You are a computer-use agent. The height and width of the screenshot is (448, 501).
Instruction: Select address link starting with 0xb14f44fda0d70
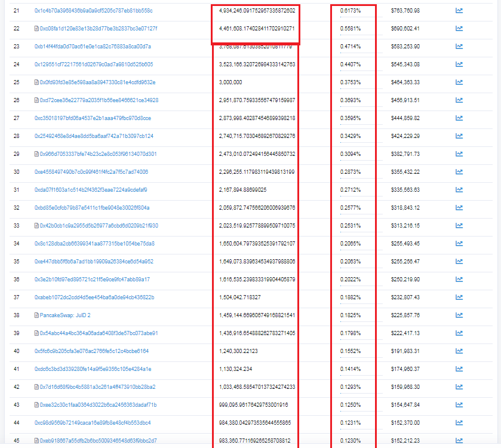click(x=93, y=47)
